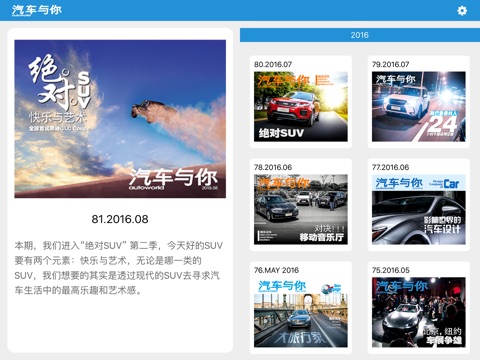Open the settings gear icon

(x=462, y=11)
